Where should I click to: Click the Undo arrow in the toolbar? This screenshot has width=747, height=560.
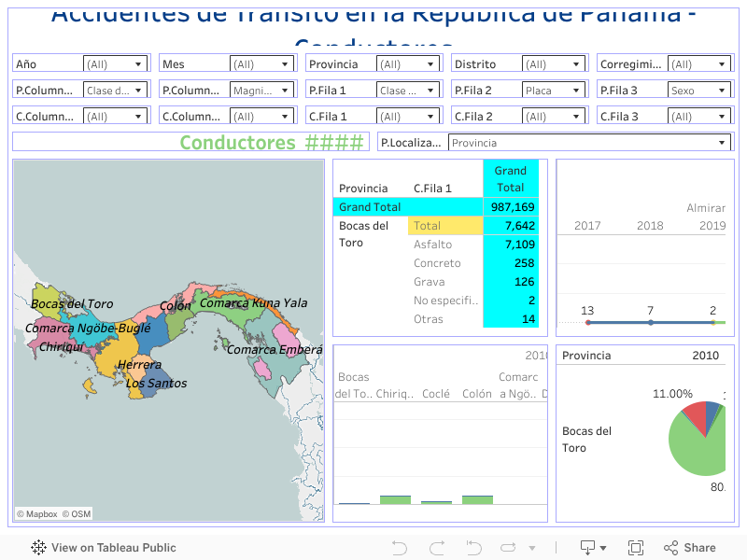400,548
